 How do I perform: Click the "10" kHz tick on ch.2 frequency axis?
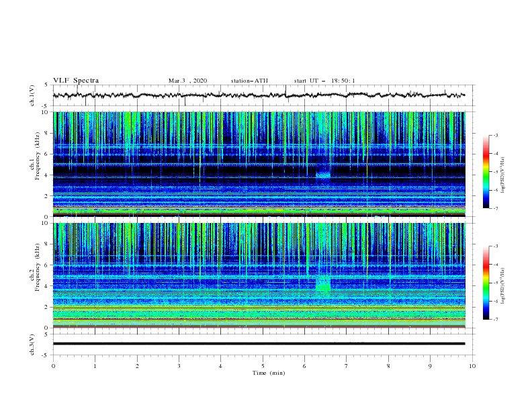pyautogui.click(x=46, y=223)
